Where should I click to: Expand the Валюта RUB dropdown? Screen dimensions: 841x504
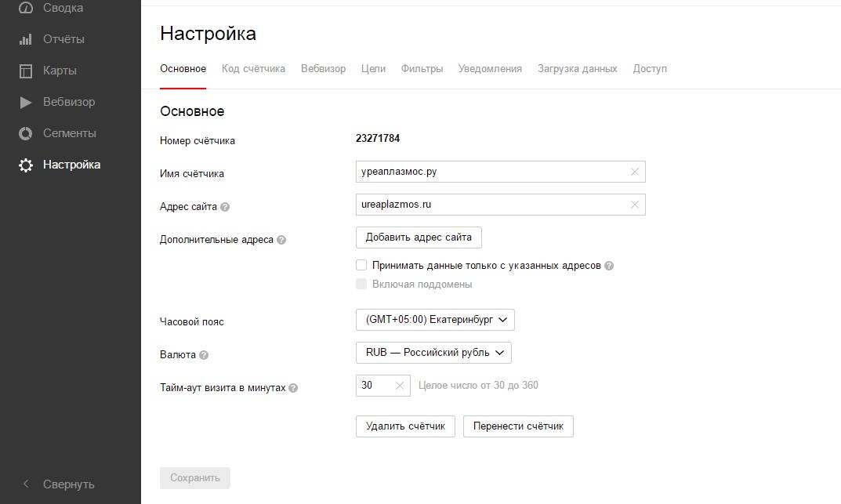(433, 353)
